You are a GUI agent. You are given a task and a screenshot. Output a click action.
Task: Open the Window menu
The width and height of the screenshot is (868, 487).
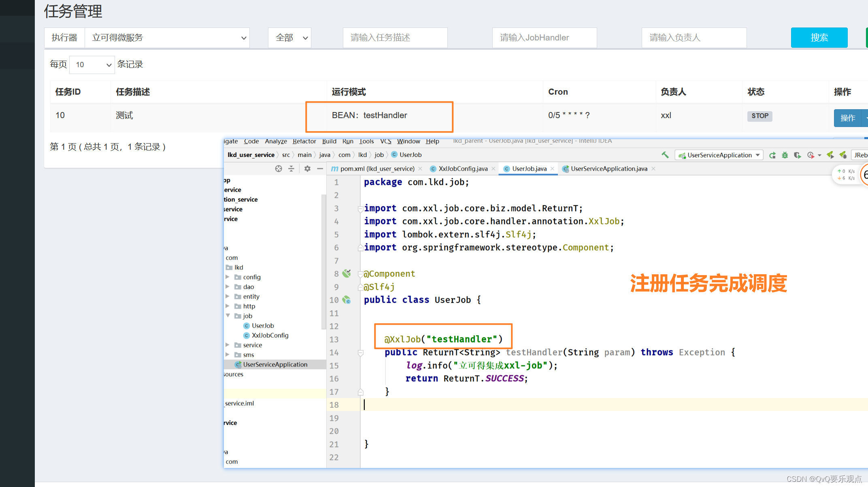[408, 141]
